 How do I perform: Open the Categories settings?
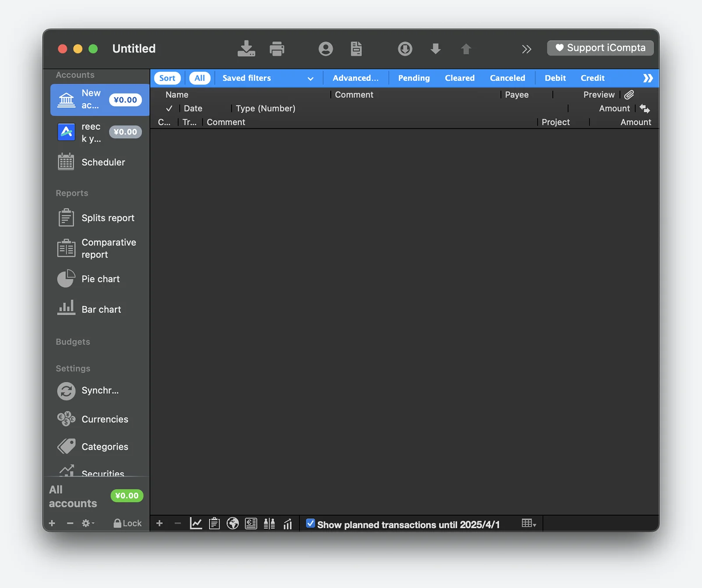(100, 447)
